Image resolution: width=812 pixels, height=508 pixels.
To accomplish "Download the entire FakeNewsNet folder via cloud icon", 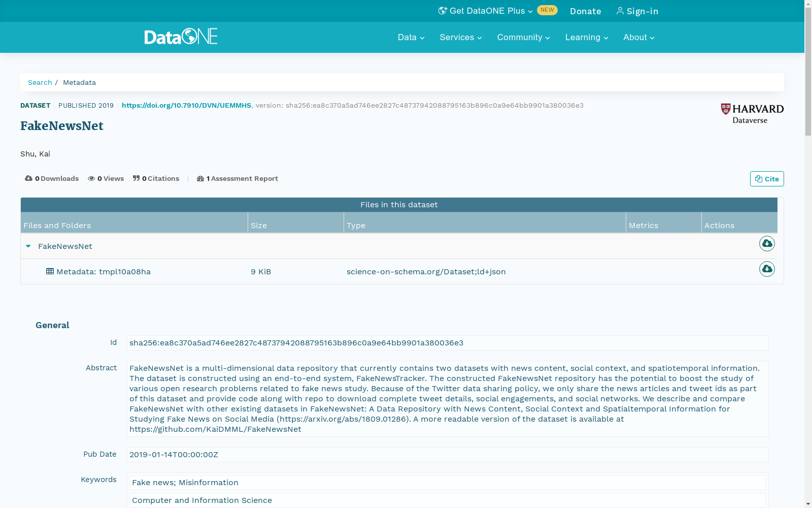I will [x=767, y=244].
